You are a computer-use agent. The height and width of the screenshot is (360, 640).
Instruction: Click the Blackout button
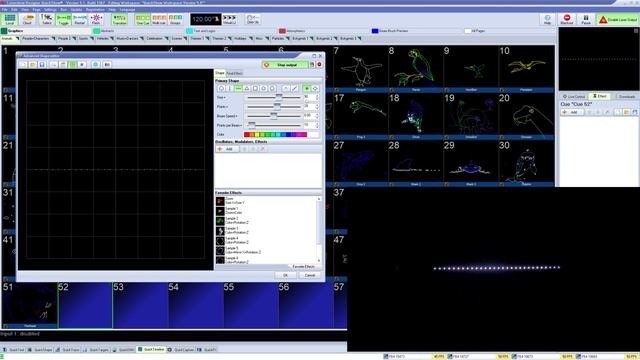(567, 19)
